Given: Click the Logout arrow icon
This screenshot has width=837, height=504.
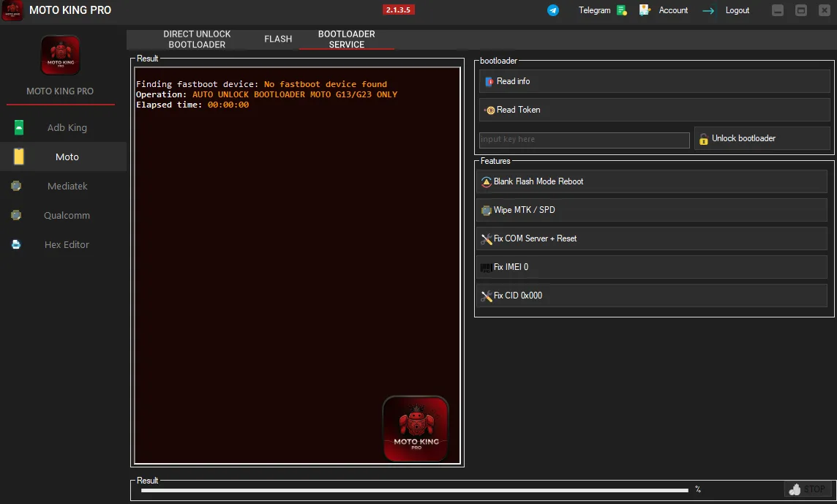Looking at the screenshot, I should tap(708, 11).
